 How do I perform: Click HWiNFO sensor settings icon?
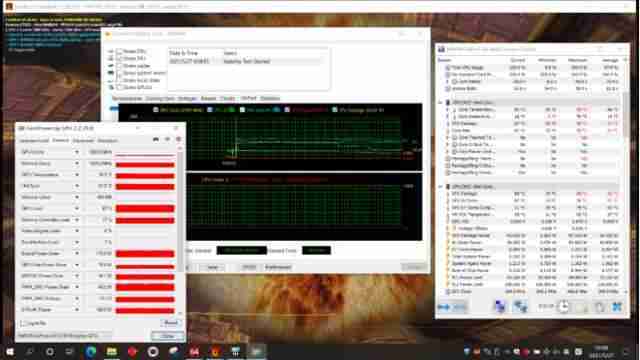point(599,307)
